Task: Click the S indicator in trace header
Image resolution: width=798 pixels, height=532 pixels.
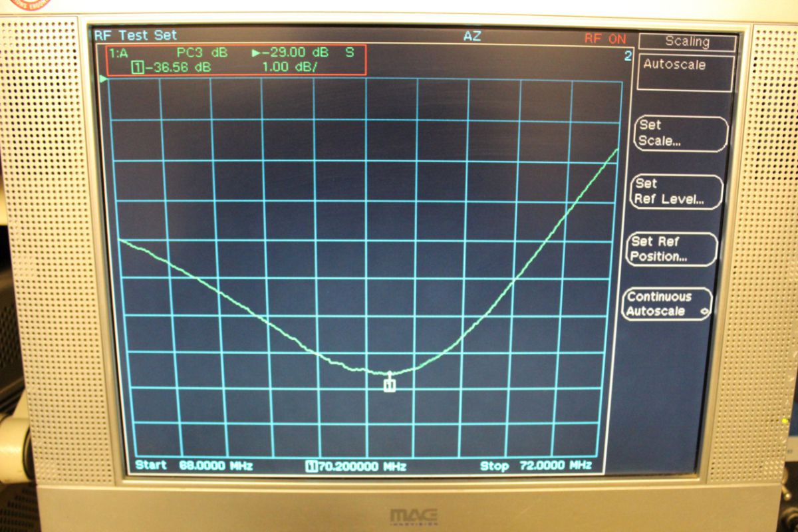Action: [x=349, y=53]
